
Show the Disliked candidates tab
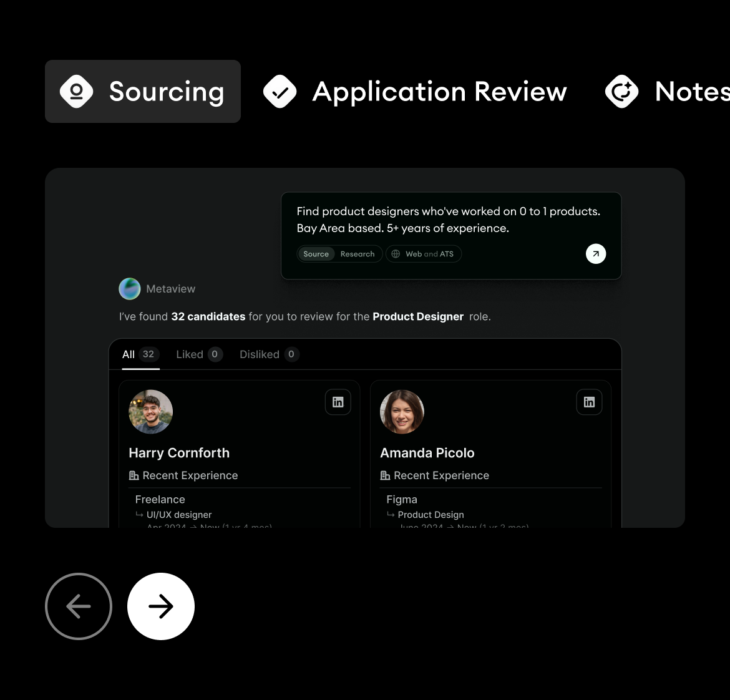click(269, 354)
